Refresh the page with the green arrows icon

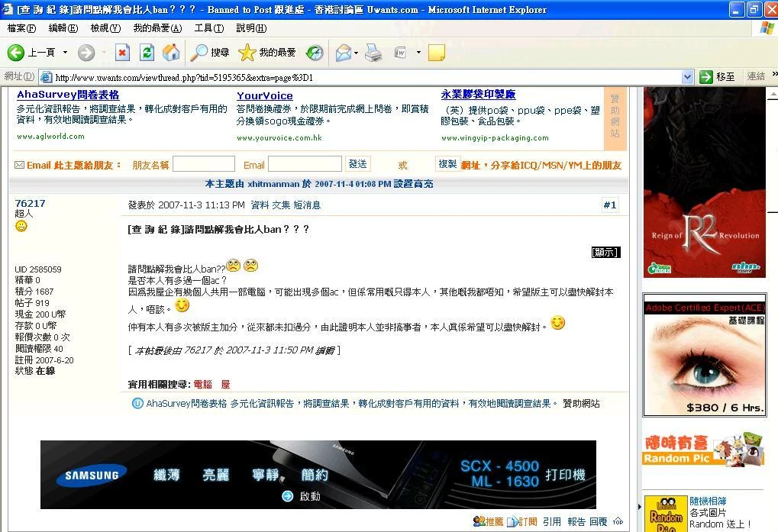click(147, 52)
